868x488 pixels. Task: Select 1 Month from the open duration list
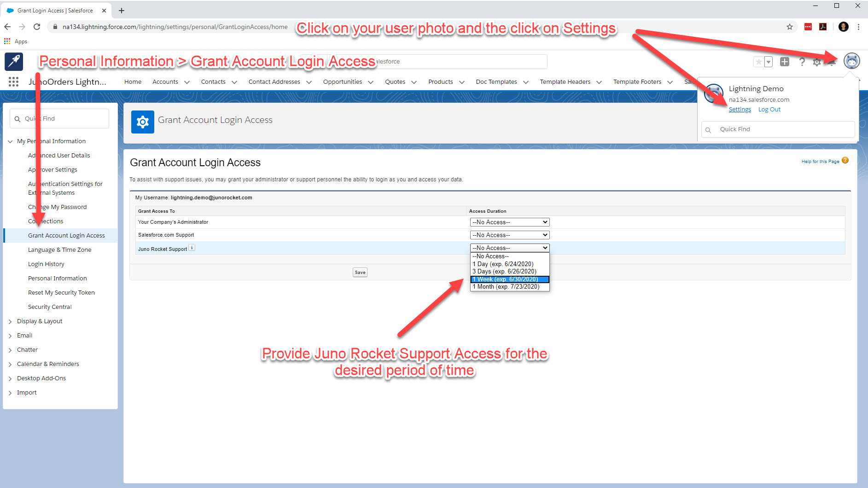coord(506,286)
